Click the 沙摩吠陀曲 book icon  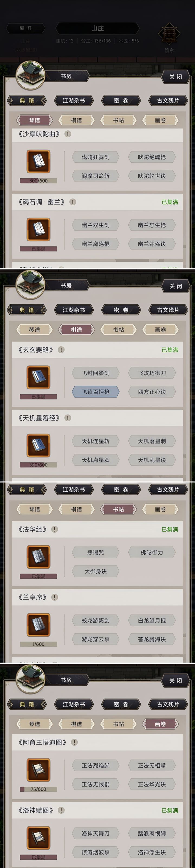click(x=38, y=162)
